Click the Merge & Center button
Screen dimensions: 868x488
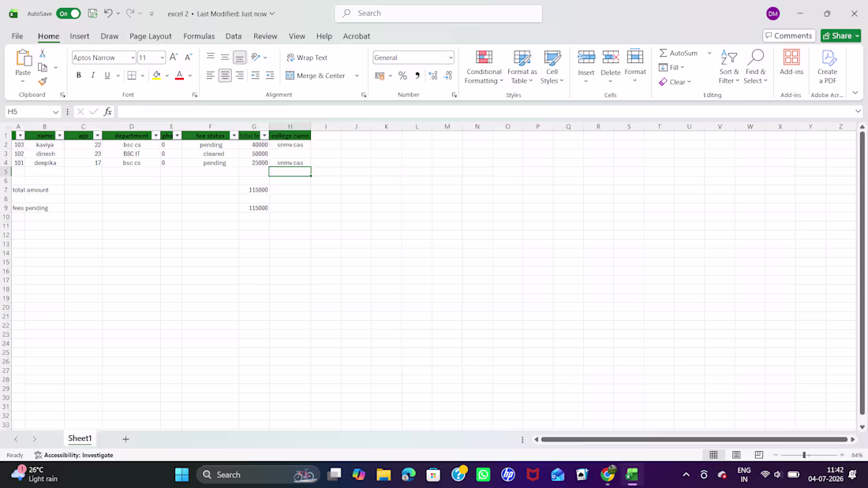click(316, 76)
